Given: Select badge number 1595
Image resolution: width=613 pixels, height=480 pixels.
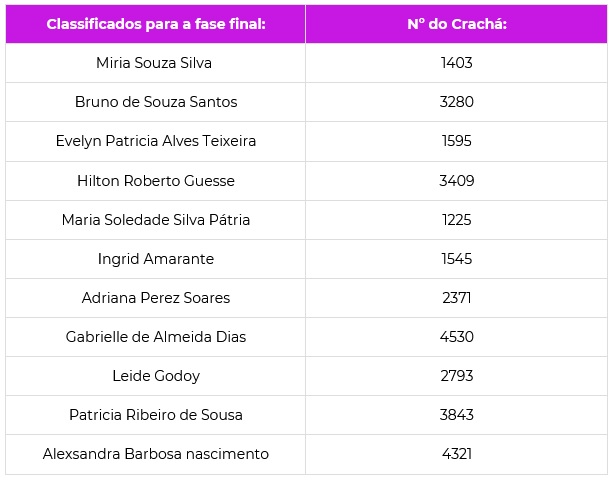Looking at the screenshot, I should tap(457, 141).
